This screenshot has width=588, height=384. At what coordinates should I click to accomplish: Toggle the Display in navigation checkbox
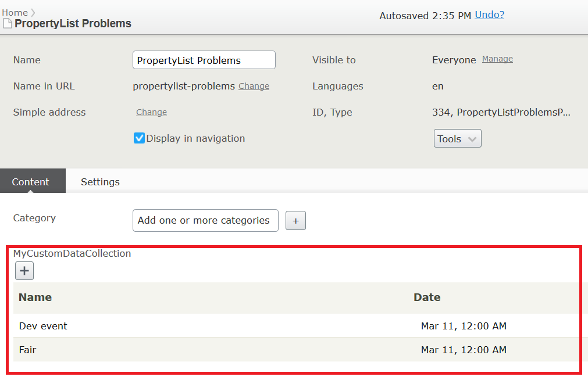[139, 138]
